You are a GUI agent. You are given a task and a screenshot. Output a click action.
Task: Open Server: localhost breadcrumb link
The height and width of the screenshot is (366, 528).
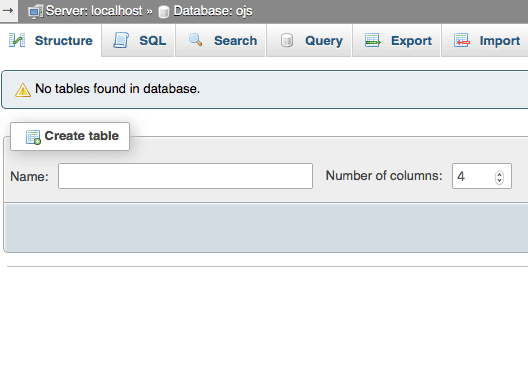click(x=94, y=11)
